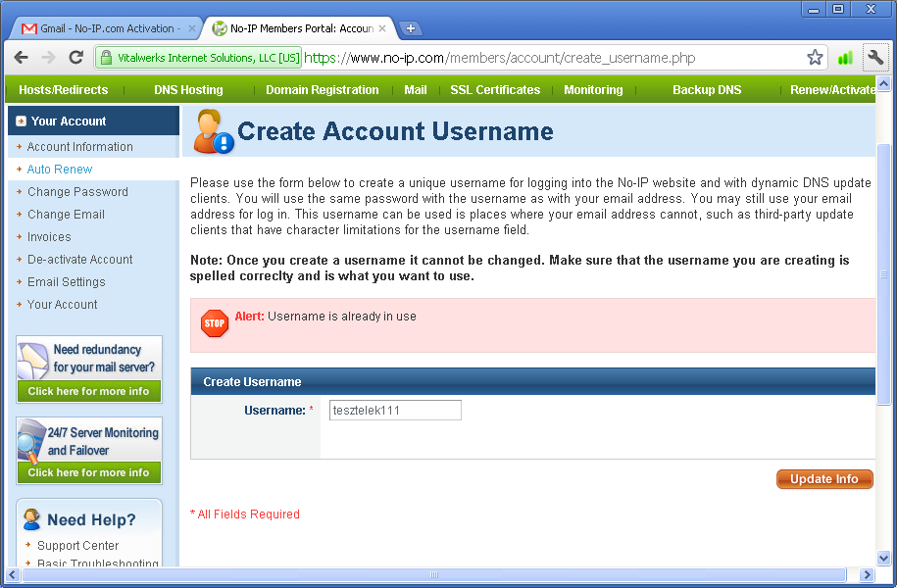Click the red STOP alert icon
897x588 pixels.
215,323
